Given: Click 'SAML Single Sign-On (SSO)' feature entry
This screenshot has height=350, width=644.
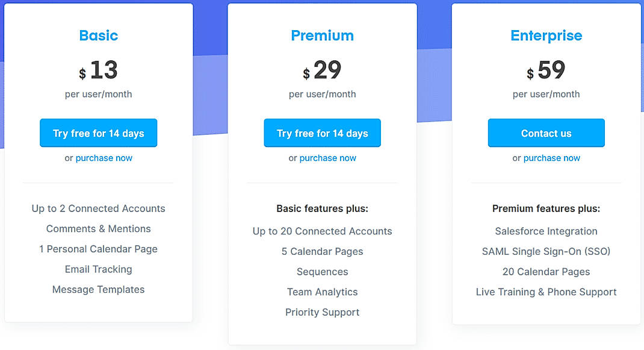Looking at the screenshot, I should [546, 251].
